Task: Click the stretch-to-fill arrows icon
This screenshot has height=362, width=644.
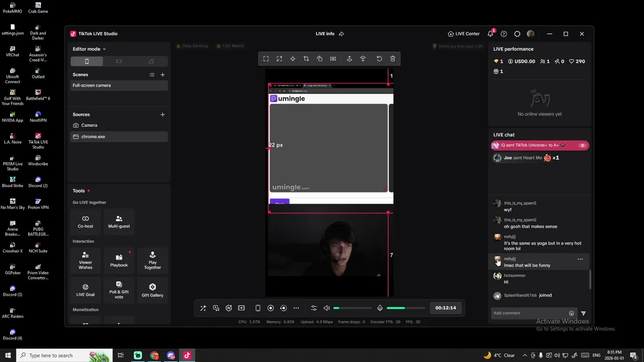Action: 279,59
